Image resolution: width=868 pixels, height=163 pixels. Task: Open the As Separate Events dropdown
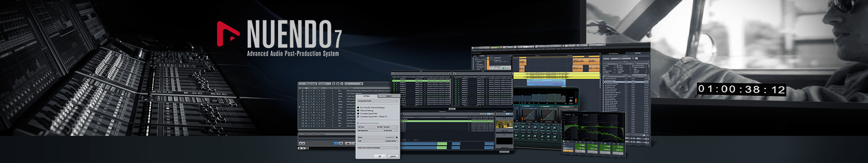point(378,101)
